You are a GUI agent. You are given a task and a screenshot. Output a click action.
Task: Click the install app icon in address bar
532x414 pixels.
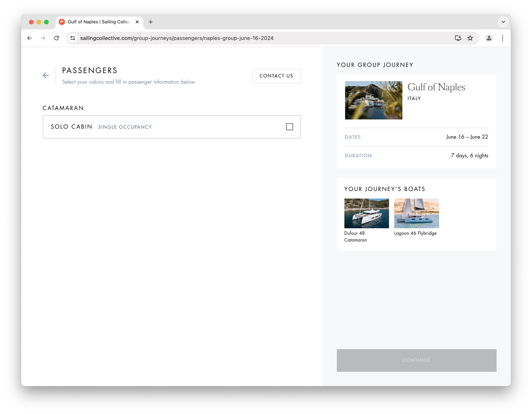(x=458, y=38)
